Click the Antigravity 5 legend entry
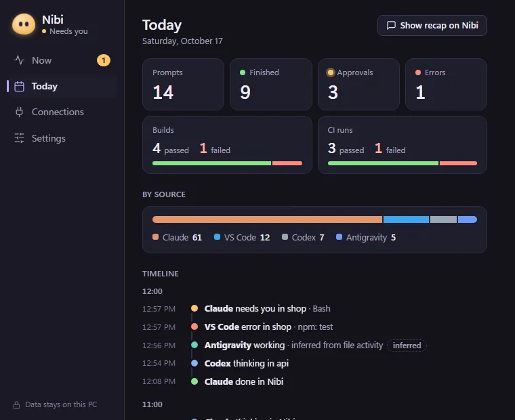Image resolution: width=515 pixels, height=420 pixels. click(366, 237)
